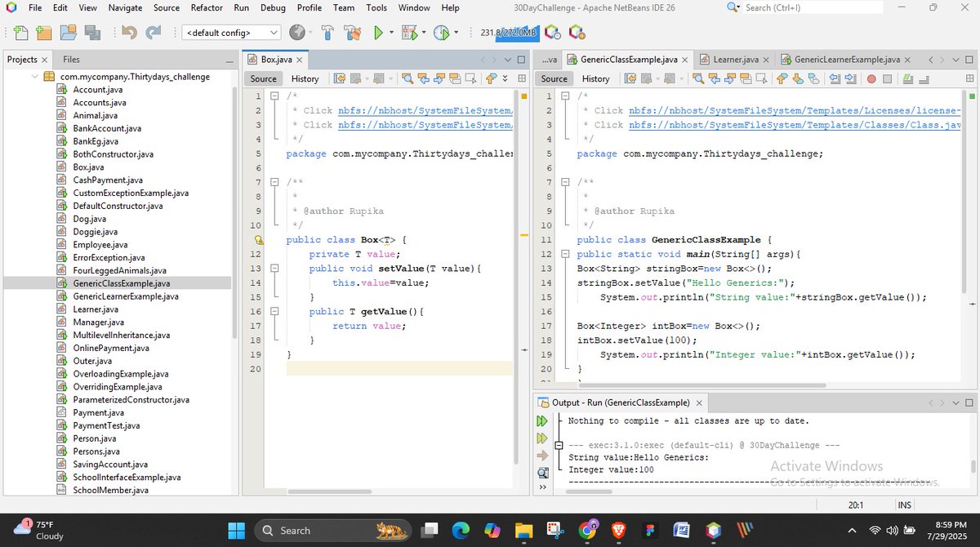980x547 pixels.
Task: Open the default config dropdown
Action: [231, 33]
